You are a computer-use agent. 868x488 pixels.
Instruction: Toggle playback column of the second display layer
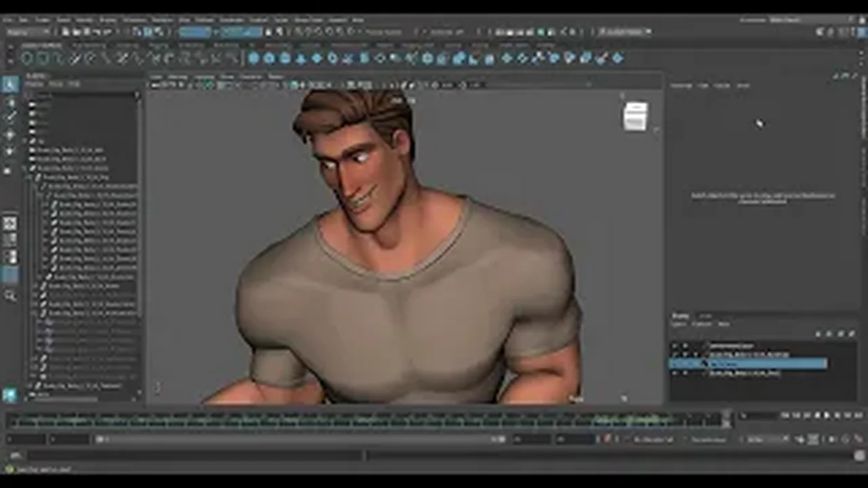[685, 354]
